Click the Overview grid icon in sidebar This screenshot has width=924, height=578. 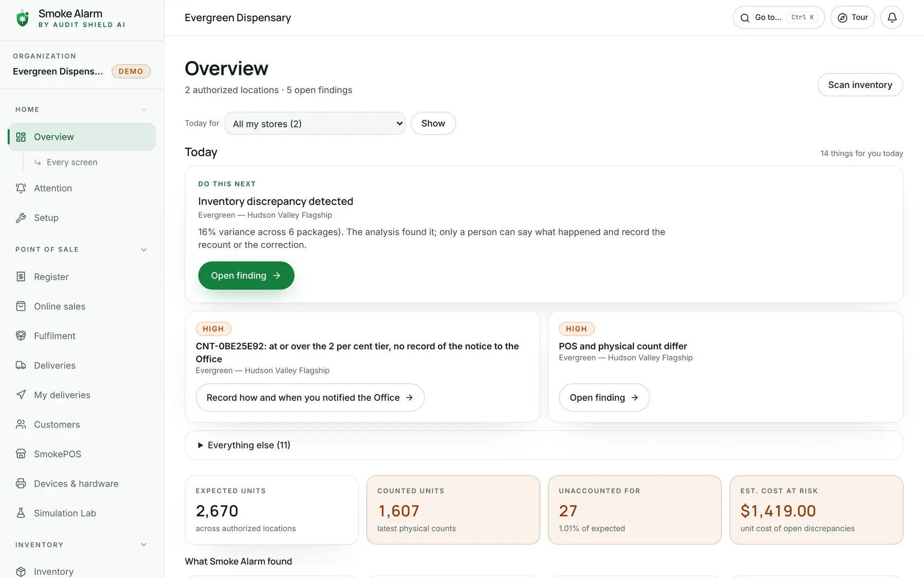point(21,137)
